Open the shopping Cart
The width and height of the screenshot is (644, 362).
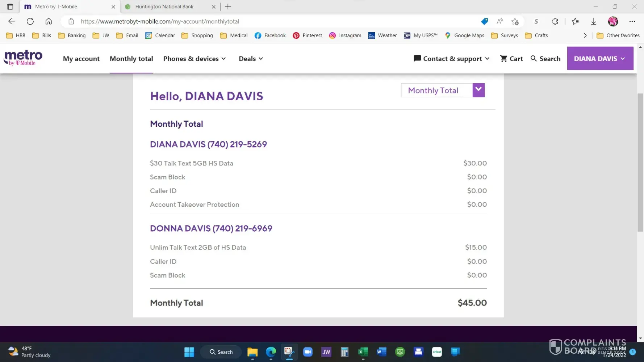click(511, 59)
